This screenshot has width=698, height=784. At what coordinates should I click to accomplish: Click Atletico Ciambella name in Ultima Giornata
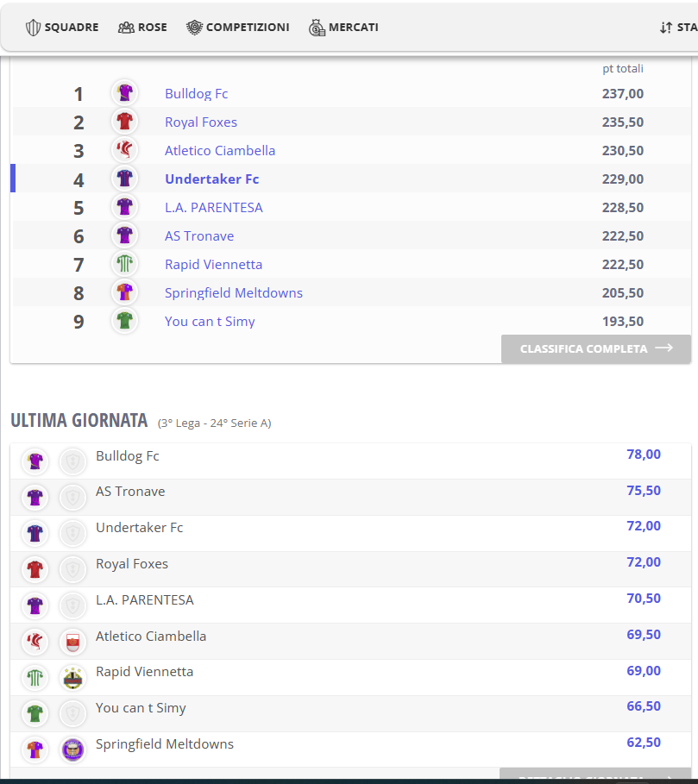151,636
